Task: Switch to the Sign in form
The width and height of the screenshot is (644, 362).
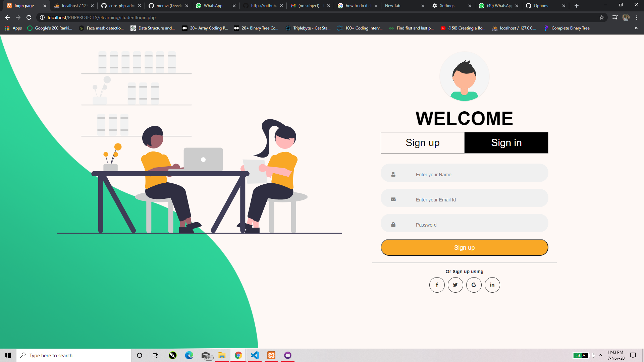Action: (x=506, y=143)
